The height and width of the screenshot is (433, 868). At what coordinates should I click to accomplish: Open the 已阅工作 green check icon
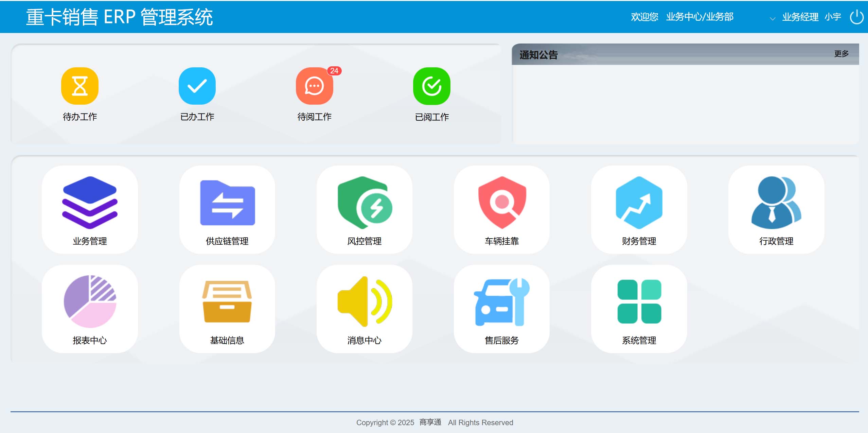pos(431,86)
